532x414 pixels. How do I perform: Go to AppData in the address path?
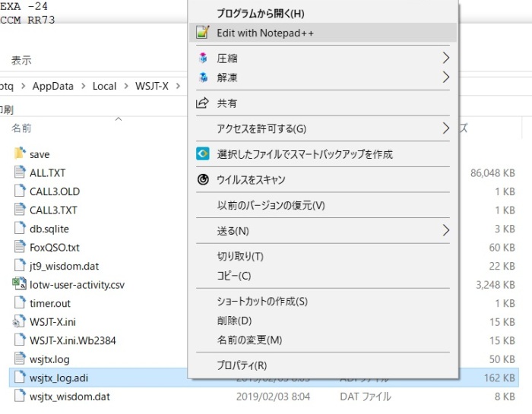[53, 86]
